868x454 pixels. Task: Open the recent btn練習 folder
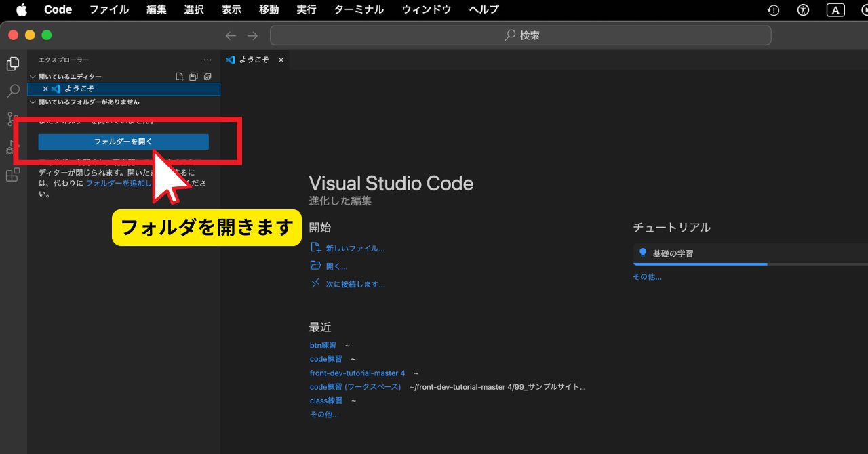click(x=323, y=345)
